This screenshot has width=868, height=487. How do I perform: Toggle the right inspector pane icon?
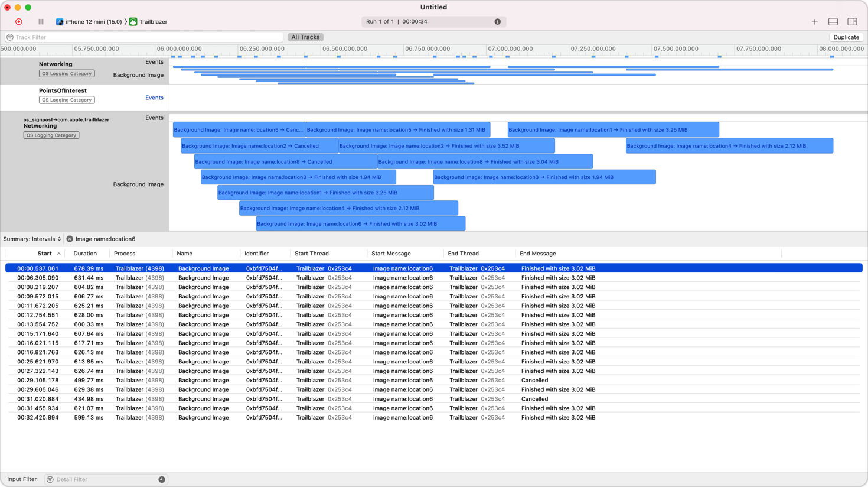tap(852, 21)
